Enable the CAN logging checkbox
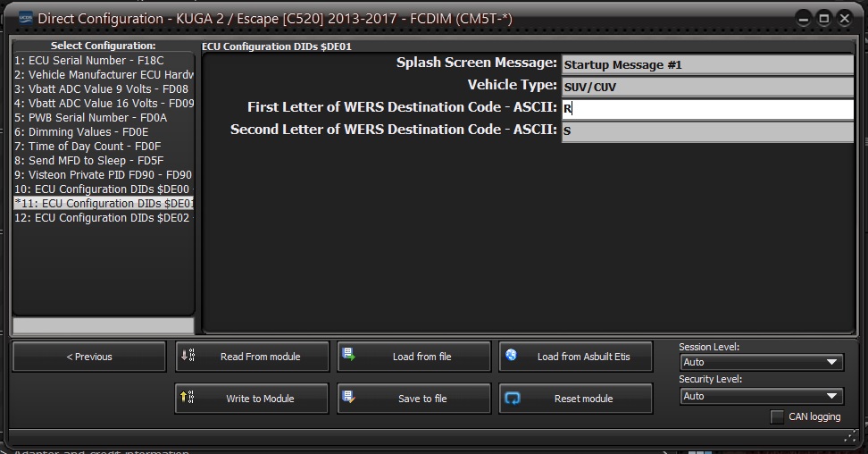This screenshot has height=454, width=868. click(777, 416)
